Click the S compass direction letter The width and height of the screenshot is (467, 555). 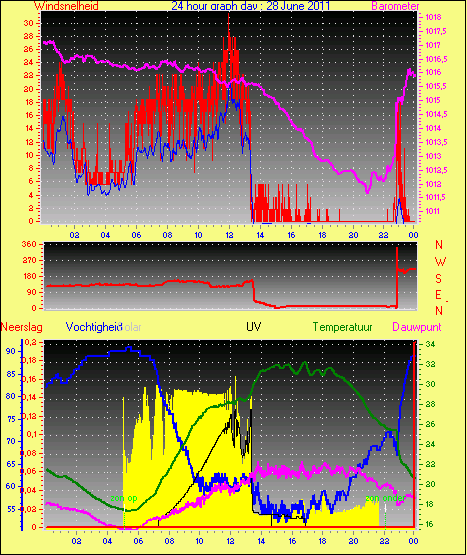(438, 279)
